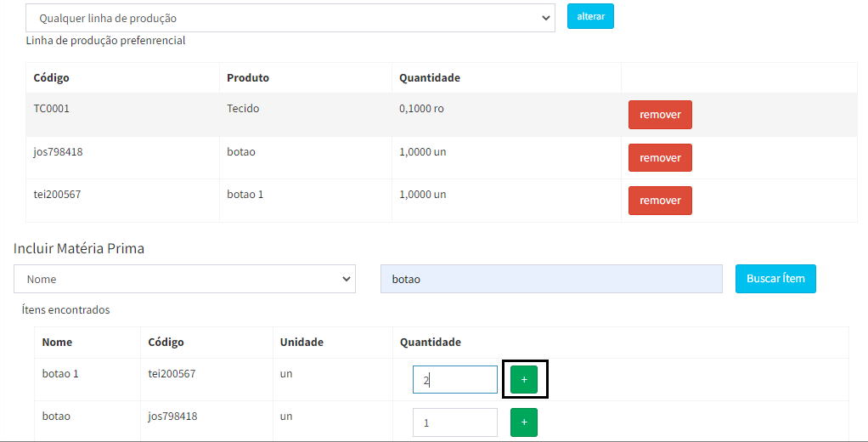This screenshot has height=442, width=868.
Task: Click the green plus button for botao 1
Action: pyautogui.click(x=523, y=379)
